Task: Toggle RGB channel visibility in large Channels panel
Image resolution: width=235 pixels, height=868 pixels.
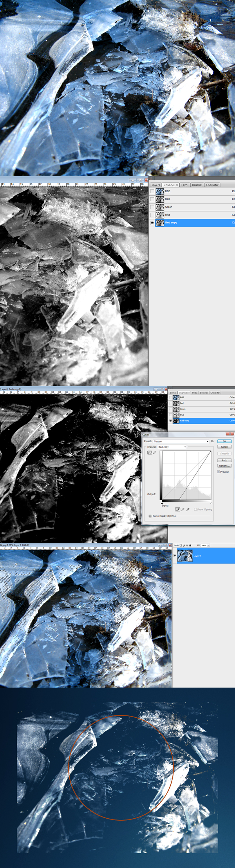Action: click(x=152, y=191)
